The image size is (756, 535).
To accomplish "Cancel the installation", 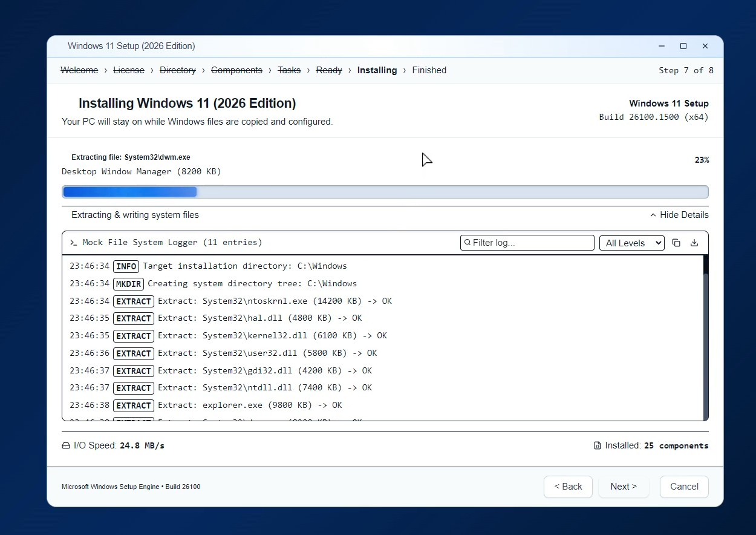I will point(684,487).
